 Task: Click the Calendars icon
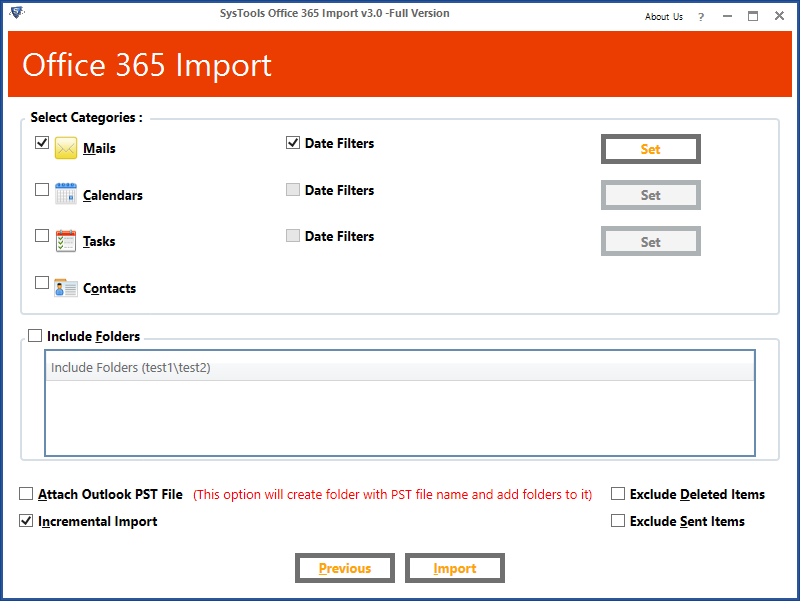[x=66, y=194]
